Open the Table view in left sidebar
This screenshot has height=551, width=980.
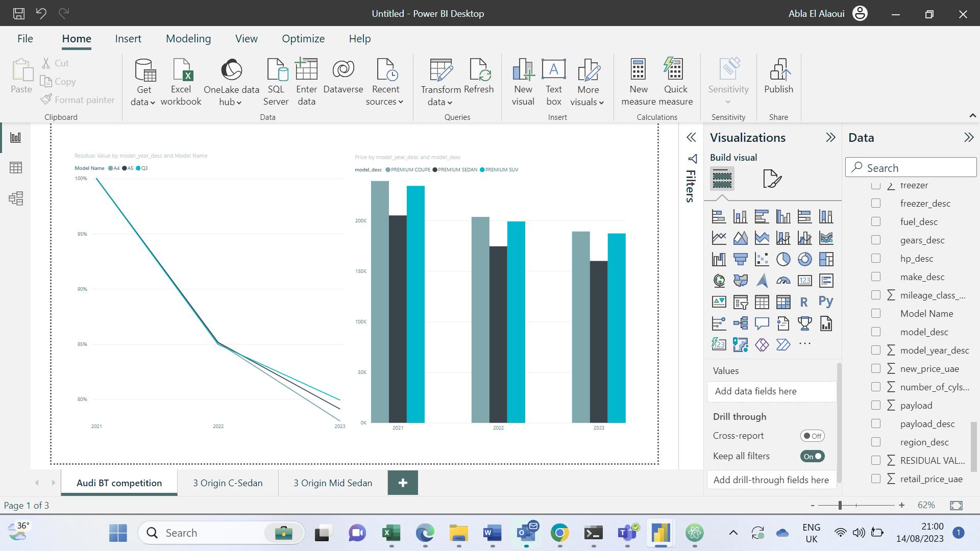pyautogui.click(x=16, y=168)
